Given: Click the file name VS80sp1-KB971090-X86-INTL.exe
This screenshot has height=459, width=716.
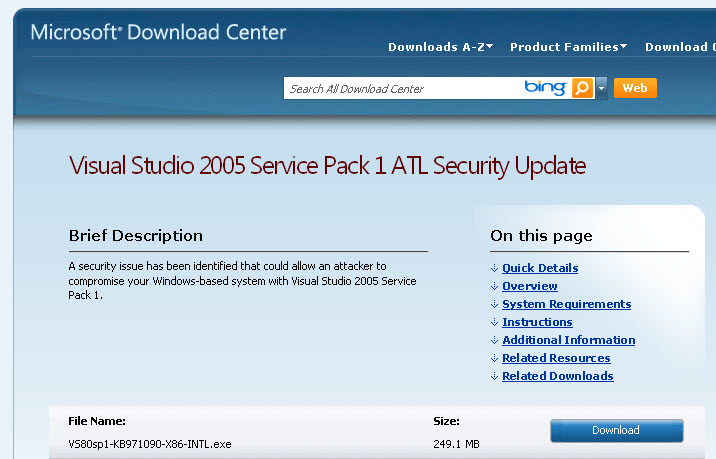Looking at the screenshot, I should [150, 444].
